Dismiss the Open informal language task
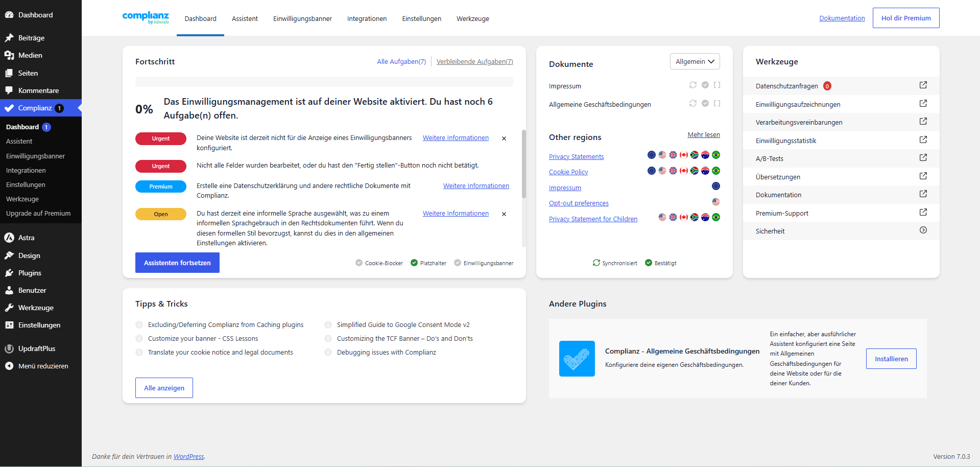Screen dimensions: 980x467 [x=504, y=214]
